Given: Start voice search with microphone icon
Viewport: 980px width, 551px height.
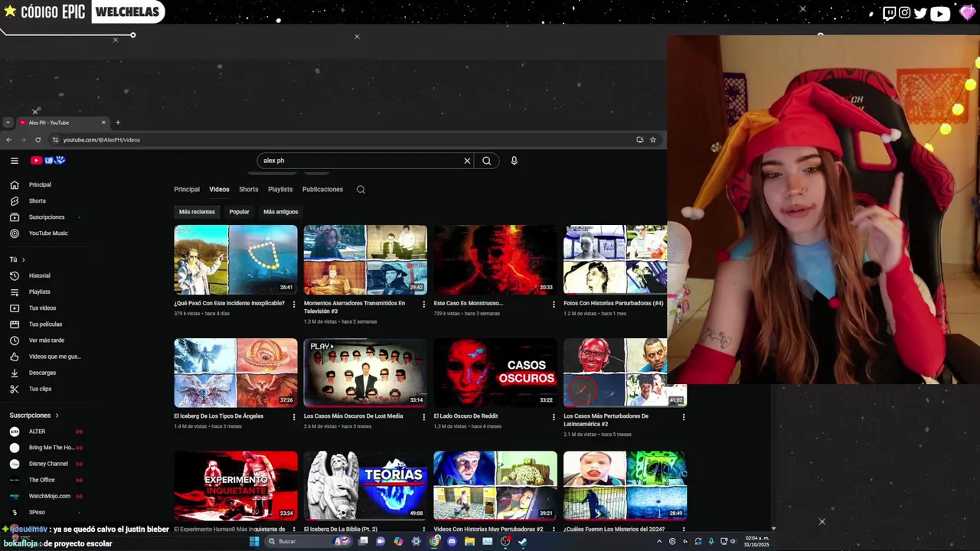Looking at the screenshot, I should (x=514, y=161).
